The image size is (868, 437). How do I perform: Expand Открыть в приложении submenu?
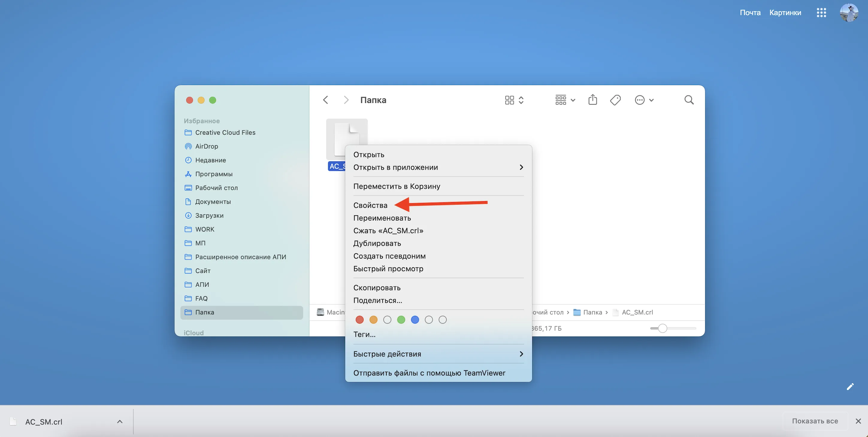coord(438,167)
